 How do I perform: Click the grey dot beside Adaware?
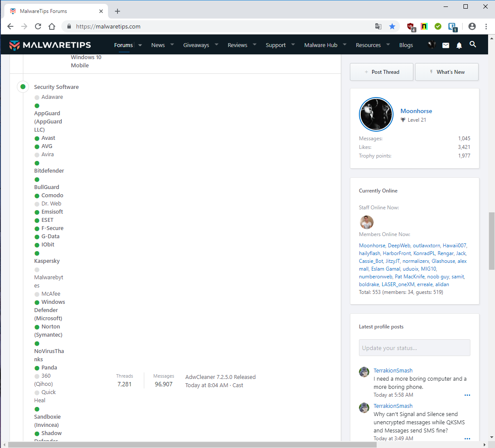(x=37, y=98)
